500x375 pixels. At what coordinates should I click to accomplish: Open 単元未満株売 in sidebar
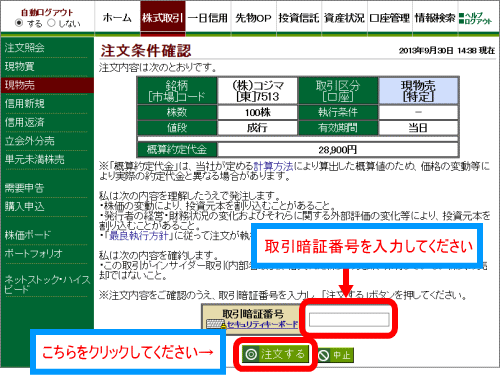coord(35,159)
